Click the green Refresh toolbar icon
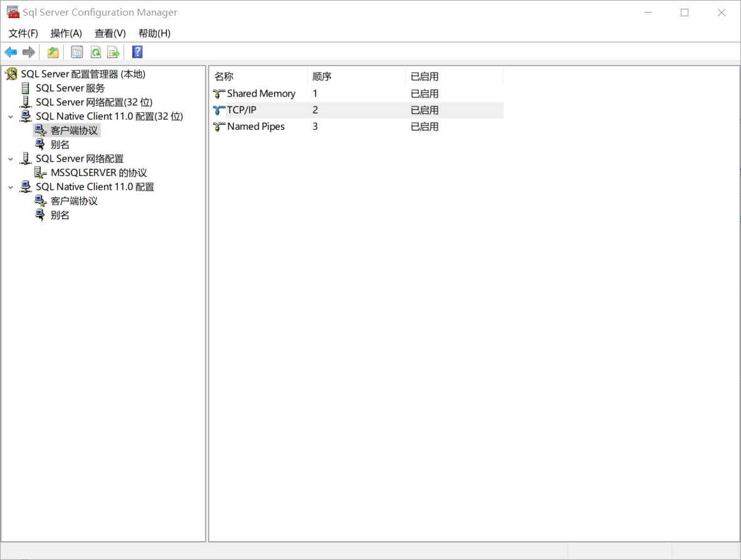This screenshot has width=741, height=560. [95, 52]
